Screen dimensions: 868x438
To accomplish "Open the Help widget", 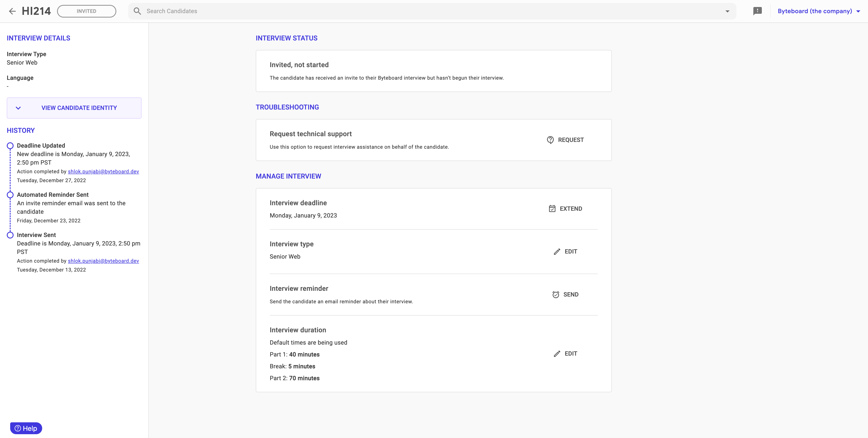I will (x=26, y=428).
